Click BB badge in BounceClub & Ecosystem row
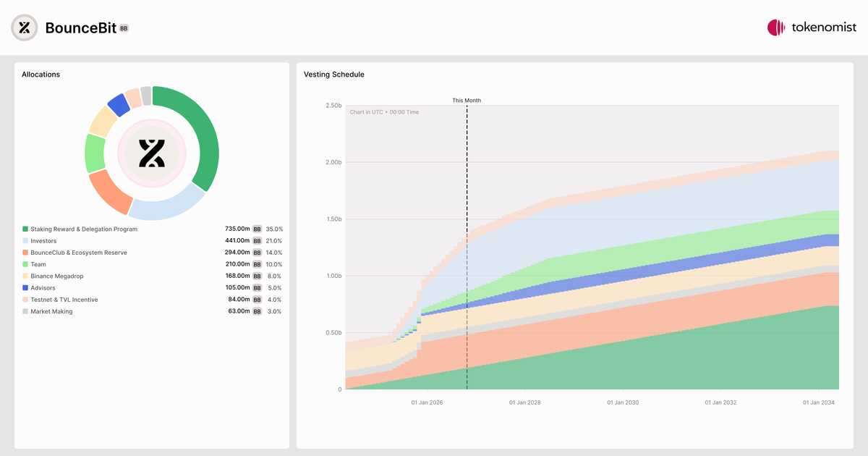 click(257, 253)
